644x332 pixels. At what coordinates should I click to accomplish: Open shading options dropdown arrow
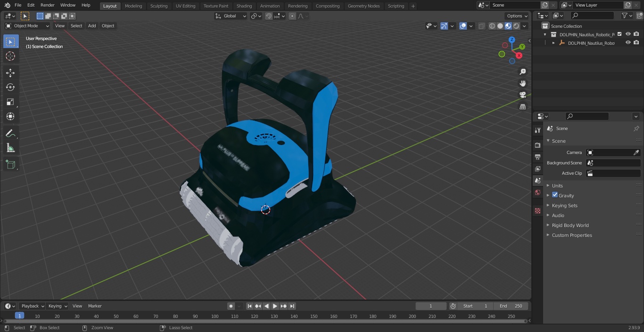point(524,26)
